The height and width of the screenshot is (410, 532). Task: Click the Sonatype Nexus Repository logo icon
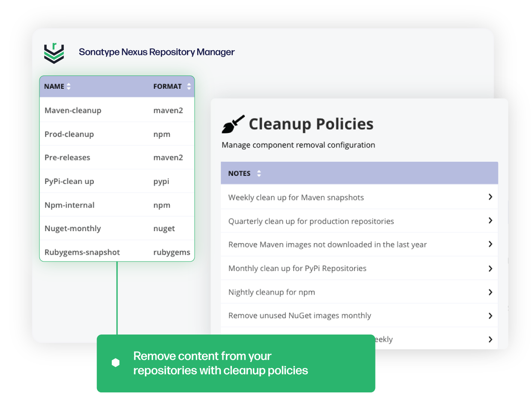[x=53, y=52]
